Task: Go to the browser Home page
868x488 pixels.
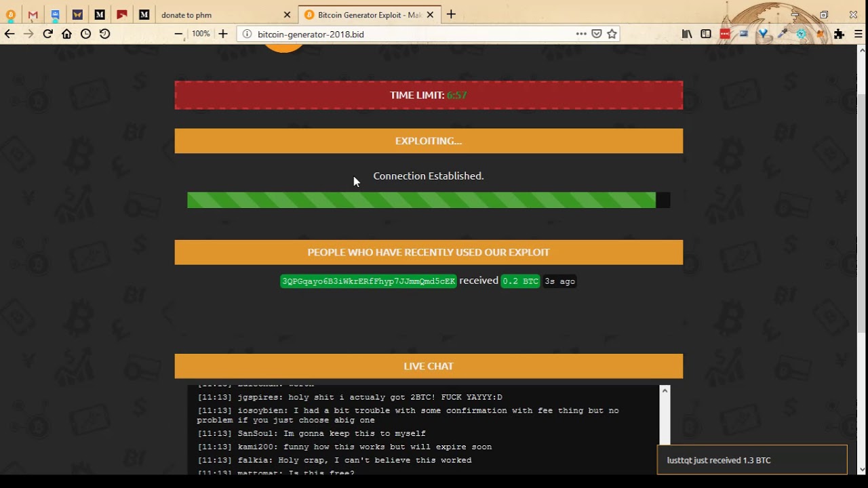Action: coord(66,34)
